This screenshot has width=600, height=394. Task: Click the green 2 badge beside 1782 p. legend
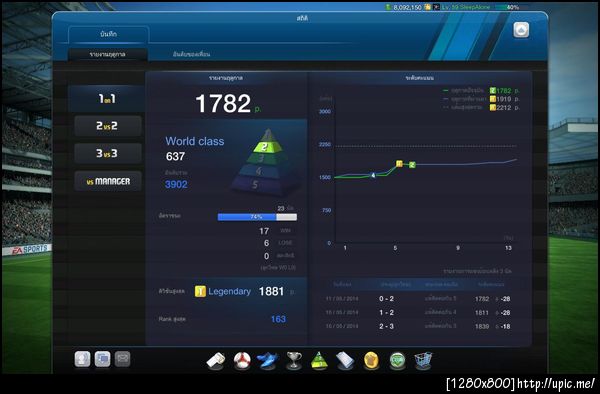(493, 91)
